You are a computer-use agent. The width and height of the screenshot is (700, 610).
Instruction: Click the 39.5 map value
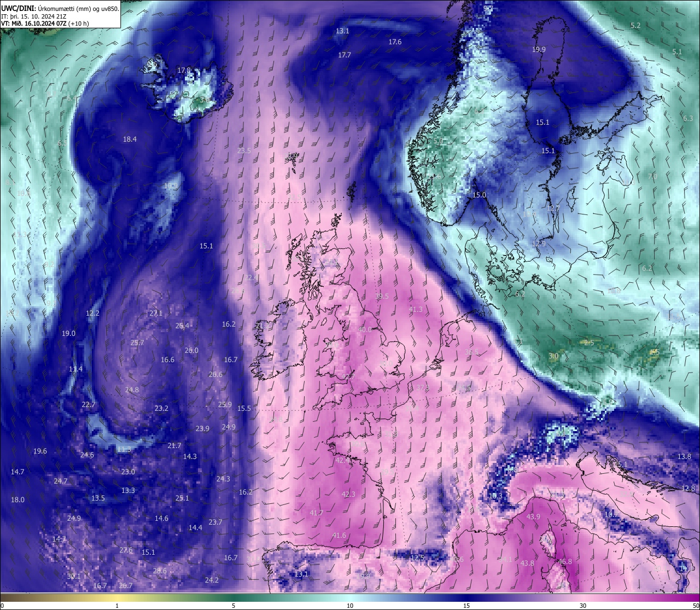pyautogui.click(x=382, y=296)
